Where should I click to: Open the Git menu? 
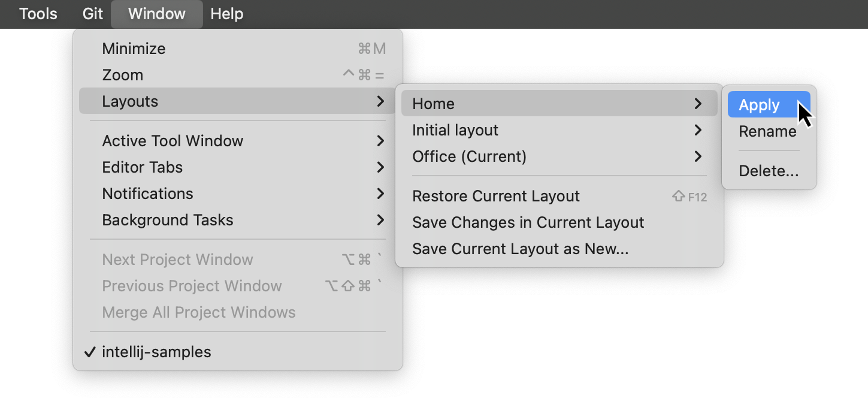click(93, 14)
